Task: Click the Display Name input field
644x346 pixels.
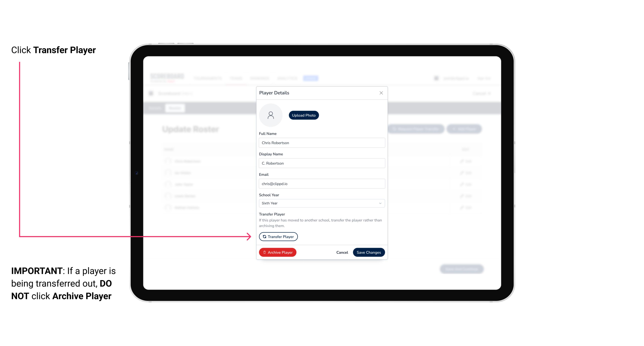Action: click(x=321, y=163)
